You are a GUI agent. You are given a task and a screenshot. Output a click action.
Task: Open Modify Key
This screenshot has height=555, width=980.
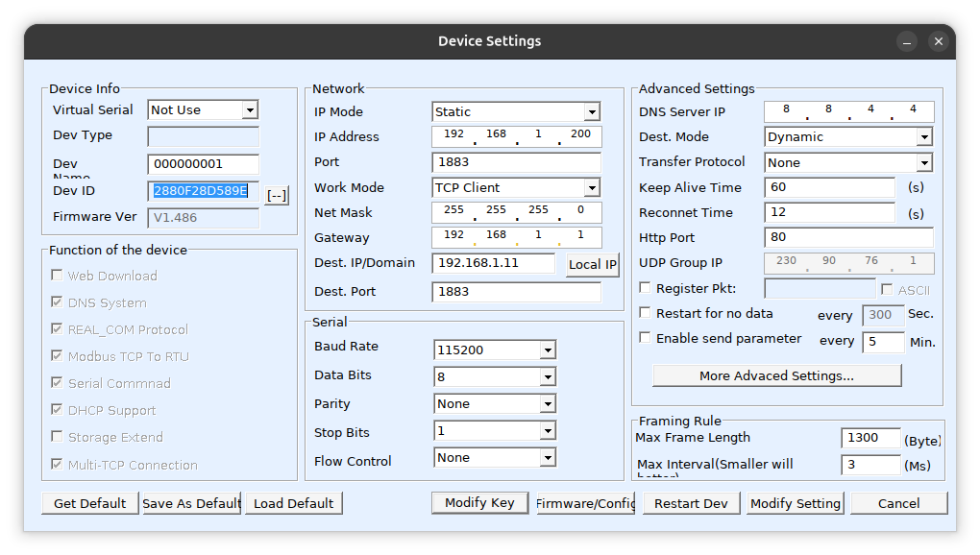click(480, 502)
